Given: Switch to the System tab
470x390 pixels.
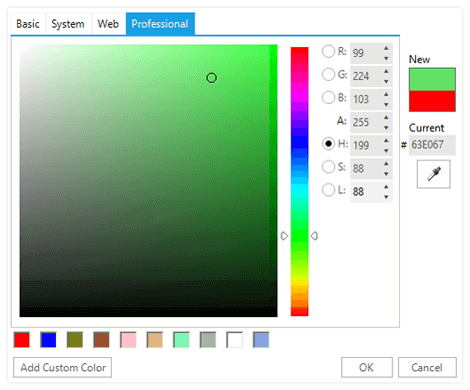Looking at the screenshot, I should point(68,24).
